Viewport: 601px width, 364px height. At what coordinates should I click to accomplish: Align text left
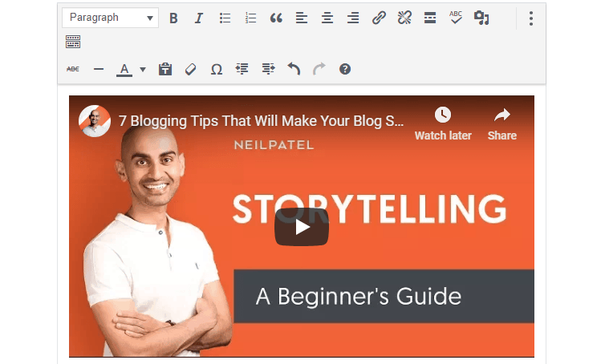302,18
